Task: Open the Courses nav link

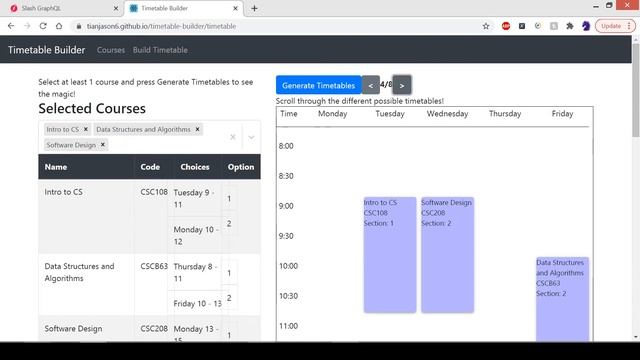Action: coord(111,50)
